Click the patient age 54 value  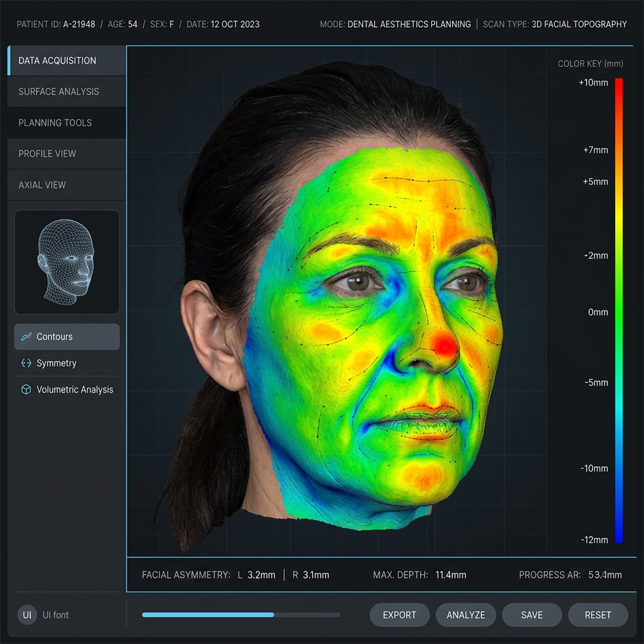tap(133, 25)
